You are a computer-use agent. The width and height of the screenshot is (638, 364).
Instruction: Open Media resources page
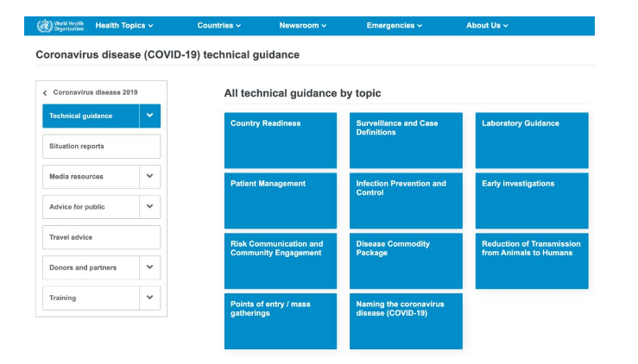[91, 177]
